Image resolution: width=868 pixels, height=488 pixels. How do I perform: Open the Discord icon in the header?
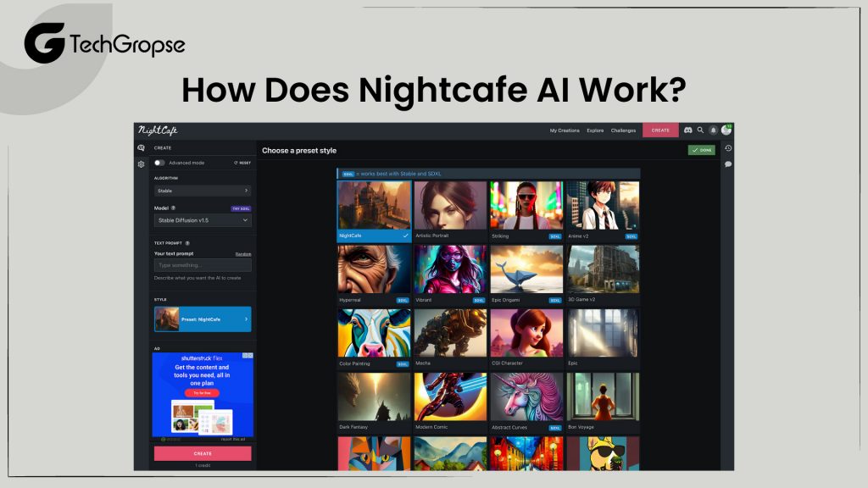click(x=688, y=130)
